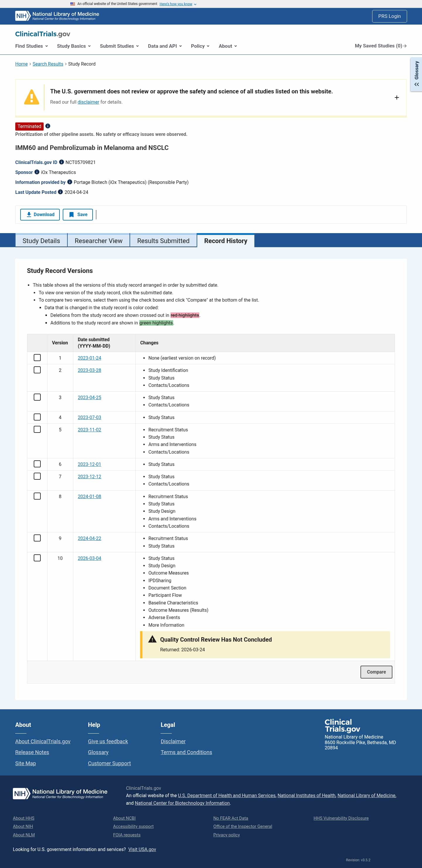Click info icon beside Last Update Posted

coord(60,192)
